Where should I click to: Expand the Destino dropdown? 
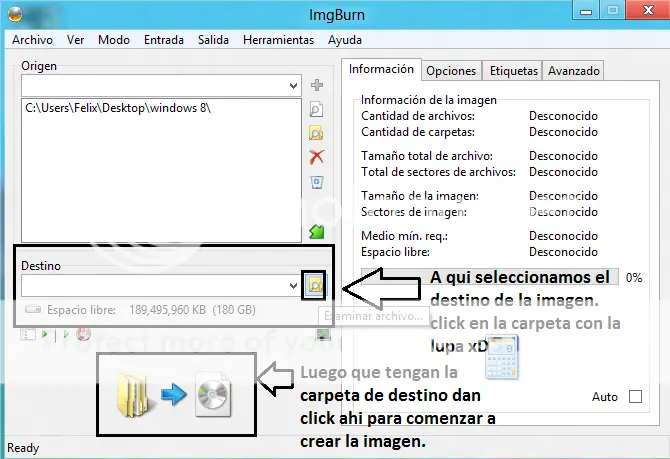(x=293, y=285)
